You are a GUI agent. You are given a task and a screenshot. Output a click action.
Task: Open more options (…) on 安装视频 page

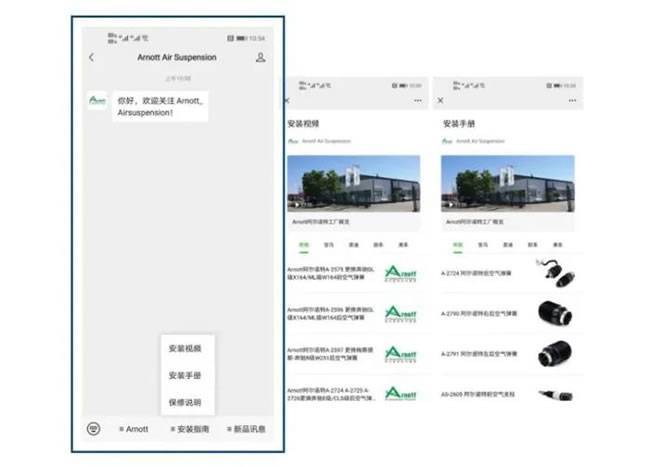(417, 101)
